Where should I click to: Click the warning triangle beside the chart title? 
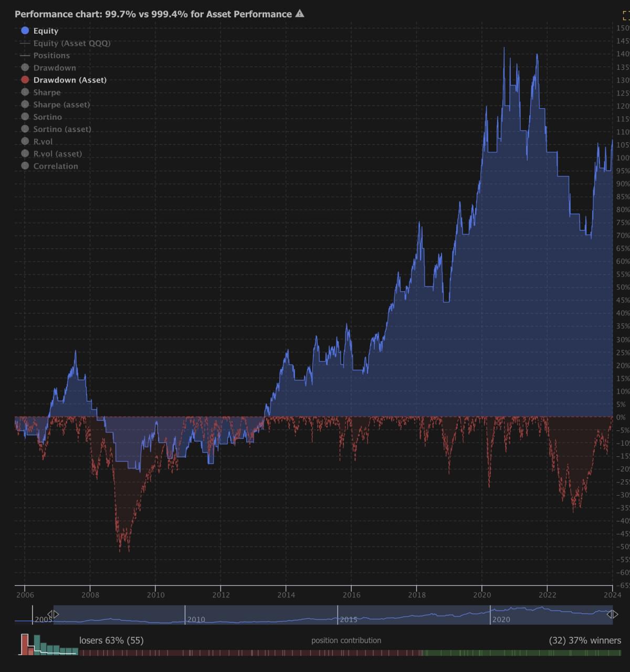[x=299, y=14]
